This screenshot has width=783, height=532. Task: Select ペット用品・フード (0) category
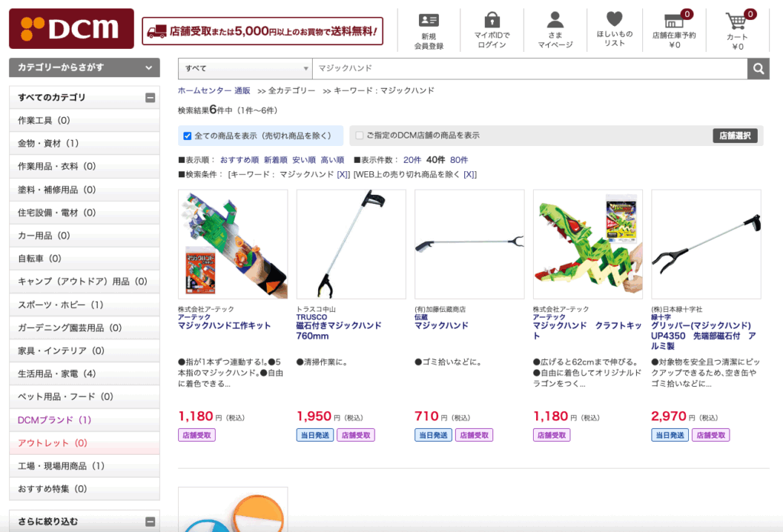coord(84,396)
